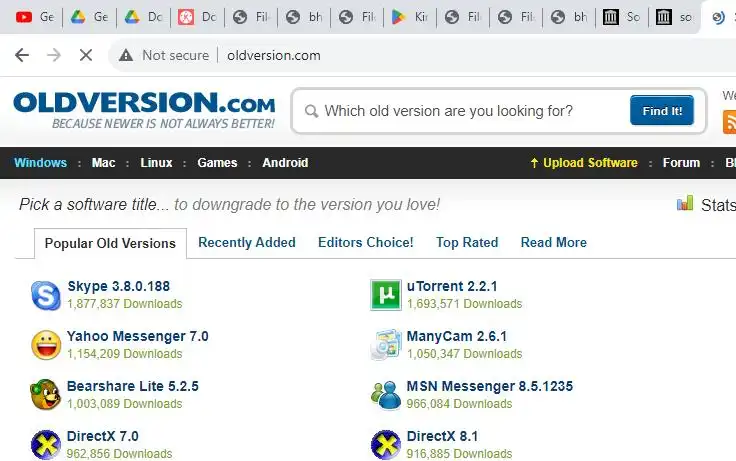The image size is (736, 461).
Task: Open Skype 3.8.0.188 link
Action: [119, 286]
